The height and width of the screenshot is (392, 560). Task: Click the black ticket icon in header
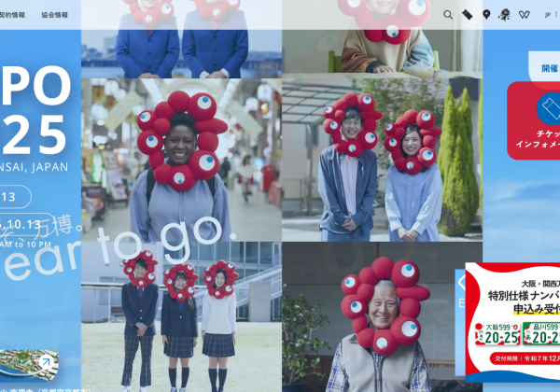click(x=468, y=15)
